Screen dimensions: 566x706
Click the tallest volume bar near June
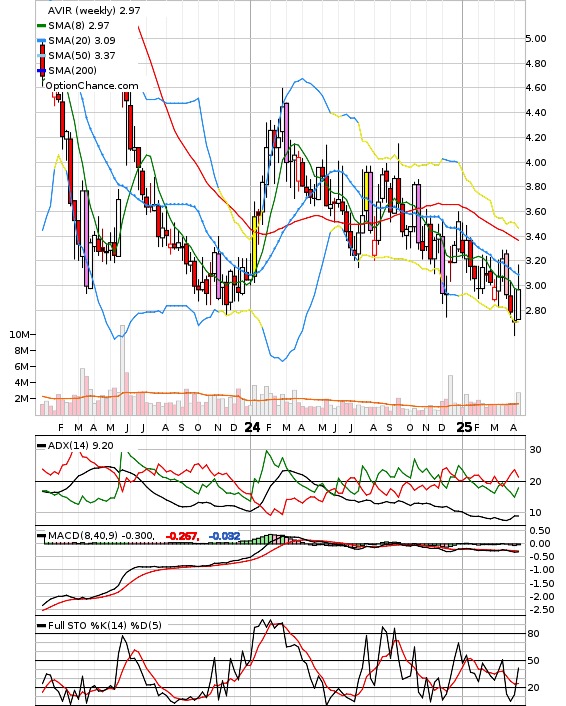(122, 370)
